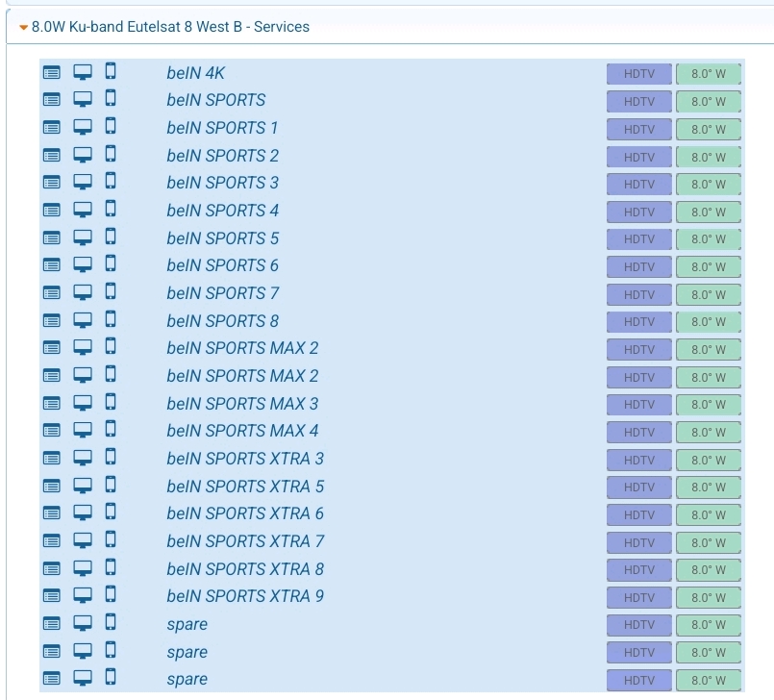Image resolution: width=774 pixels, height=700 pixels.
Task: Open the beIN SPORTS MAX 4 service link
Action: pyautogui.click(x=242, y=431)
